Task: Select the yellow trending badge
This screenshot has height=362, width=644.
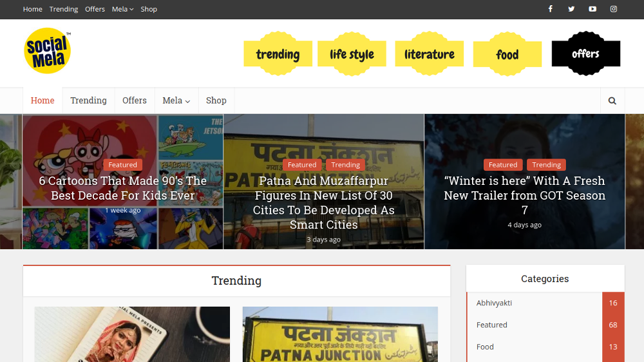Action: [278, 54]
